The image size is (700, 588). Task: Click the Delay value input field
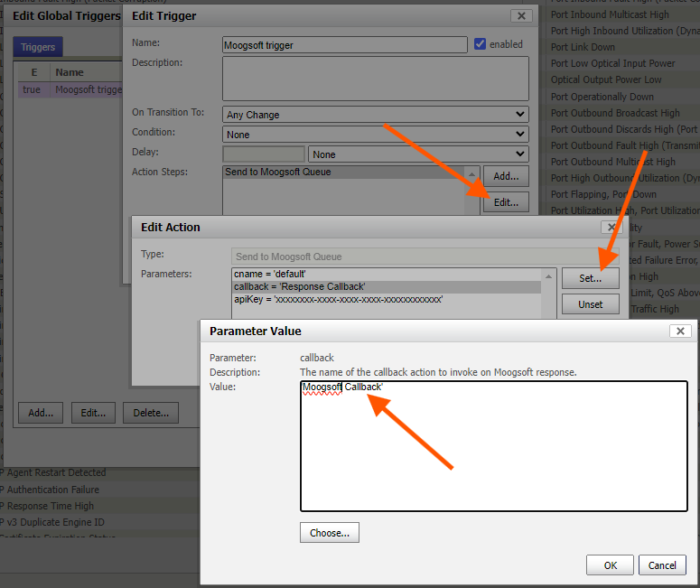pos(264,154)
